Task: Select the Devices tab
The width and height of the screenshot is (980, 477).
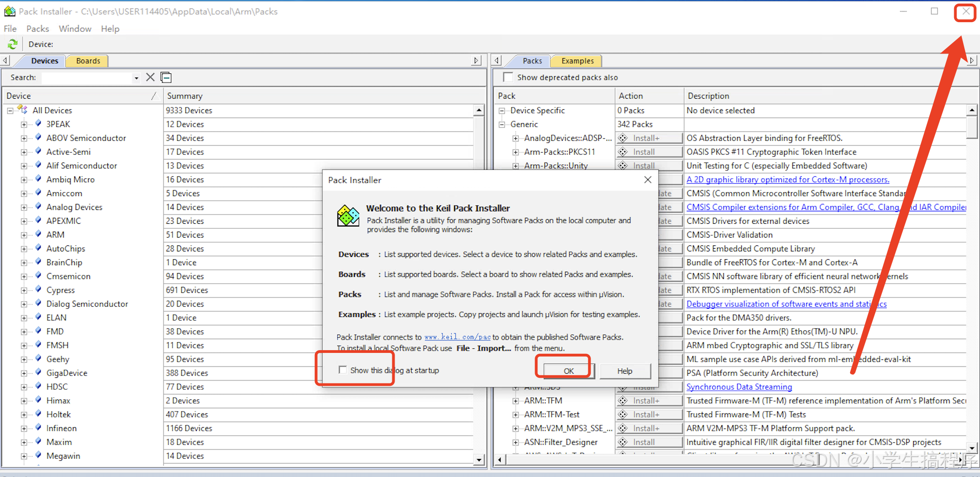Action: pyautogui.click(x=44, y=61)
